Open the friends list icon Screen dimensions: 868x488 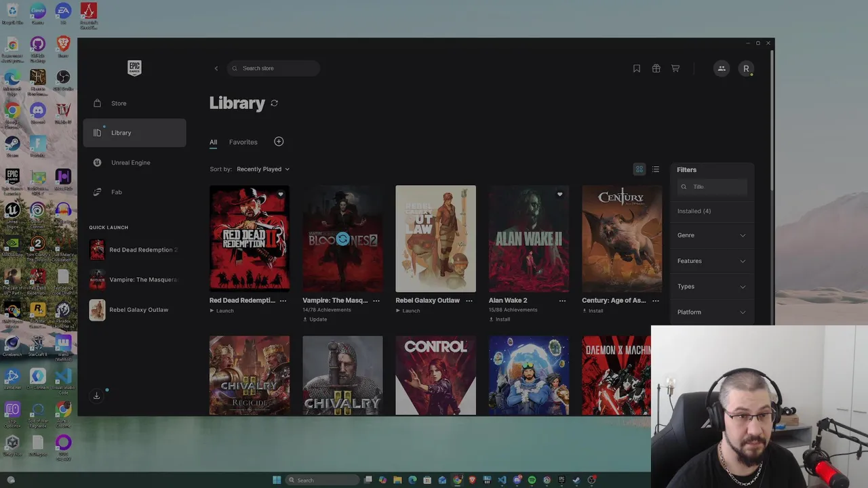pos(722,68)
